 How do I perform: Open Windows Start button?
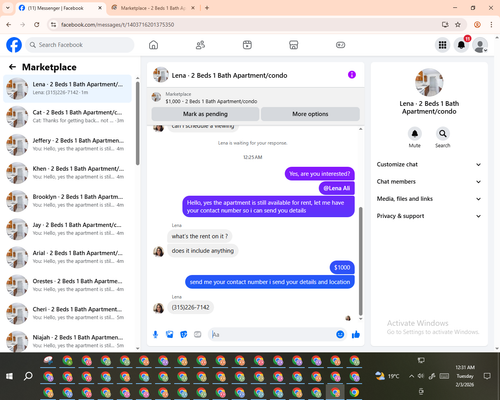9,376
